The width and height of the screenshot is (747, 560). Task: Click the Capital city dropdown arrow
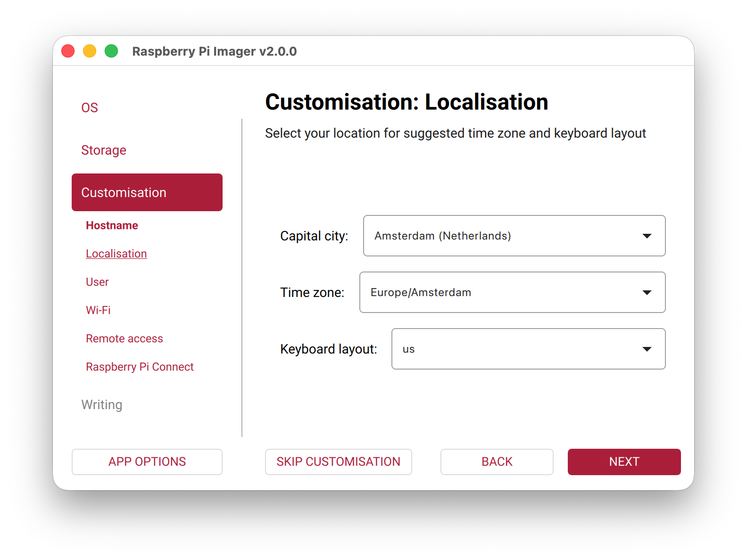(647, 236)
